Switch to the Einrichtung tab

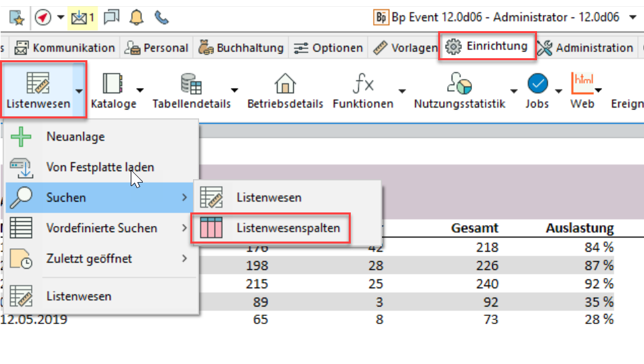coord(488,46)
